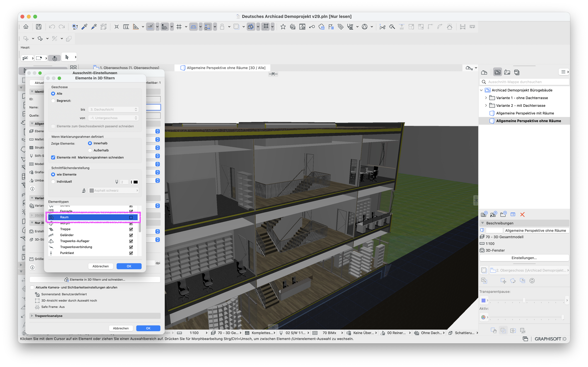Expand the Variante 1 - ohne Dachterrasse folder
The height and width of the screenshot is (367, 588).
(x=486, y=98)
